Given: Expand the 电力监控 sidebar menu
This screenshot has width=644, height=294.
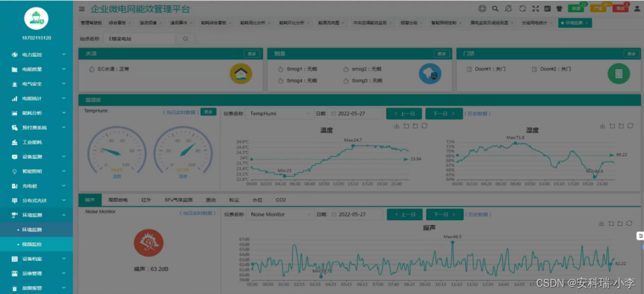Looking at the screenshot, I should 36,55.
